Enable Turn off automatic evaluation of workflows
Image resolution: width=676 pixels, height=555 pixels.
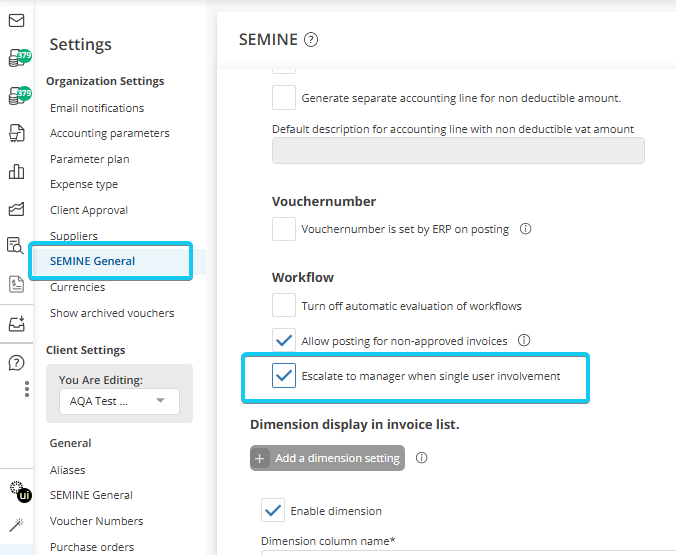[x=284, y=305]
